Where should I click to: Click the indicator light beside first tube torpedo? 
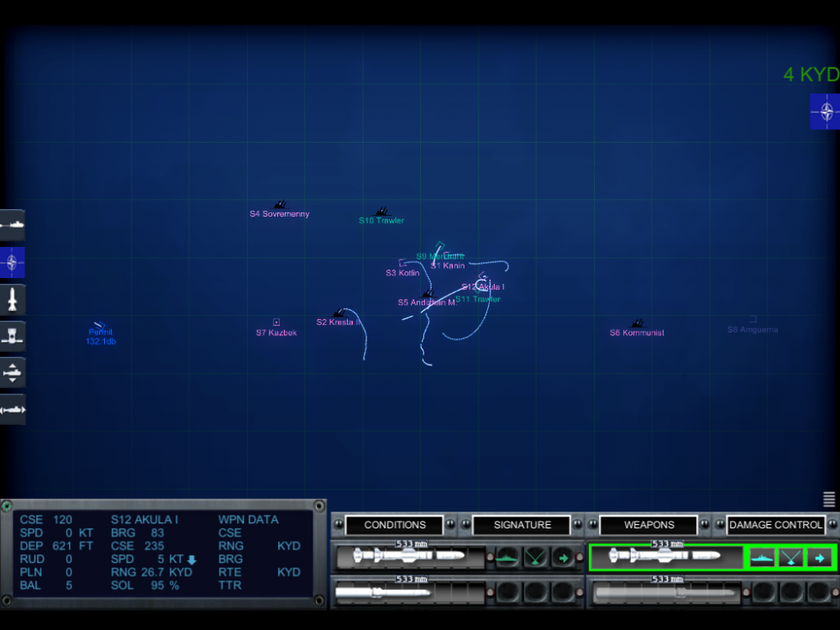coord(490,557)
